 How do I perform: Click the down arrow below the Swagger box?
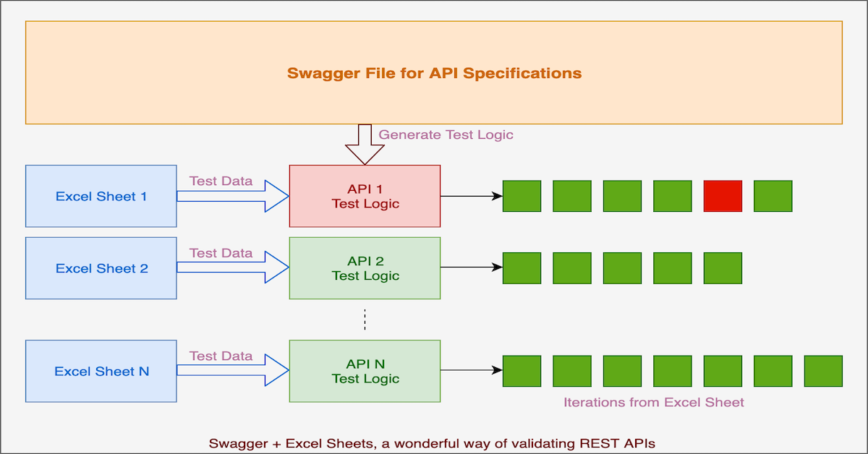click(365, 145)
